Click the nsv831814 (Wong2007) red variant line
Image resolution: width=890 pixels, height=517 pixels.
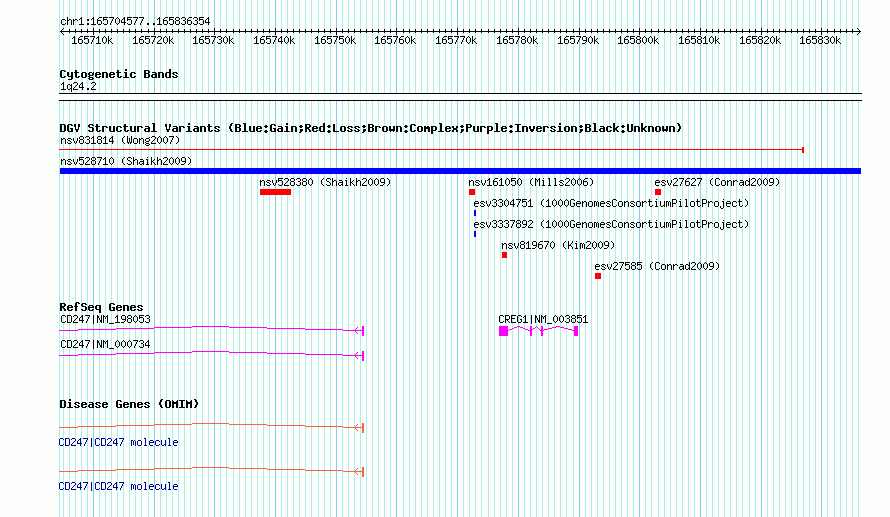click(431, 150)
